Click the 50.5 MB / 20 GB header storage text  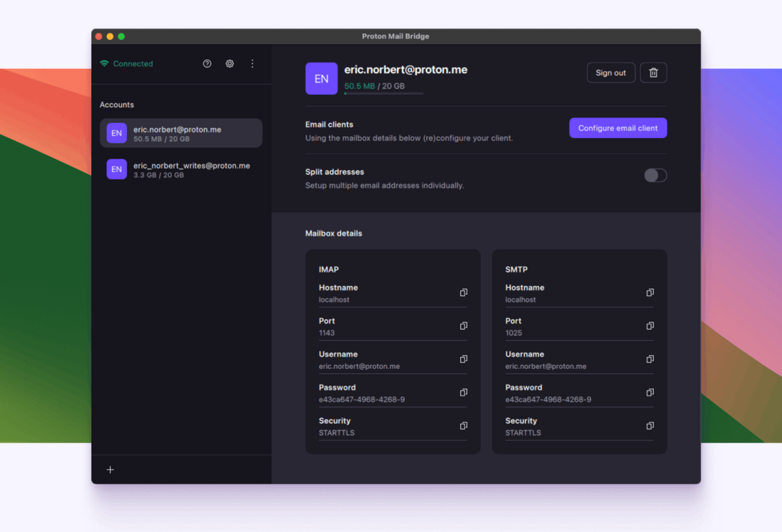coord(375,86)
